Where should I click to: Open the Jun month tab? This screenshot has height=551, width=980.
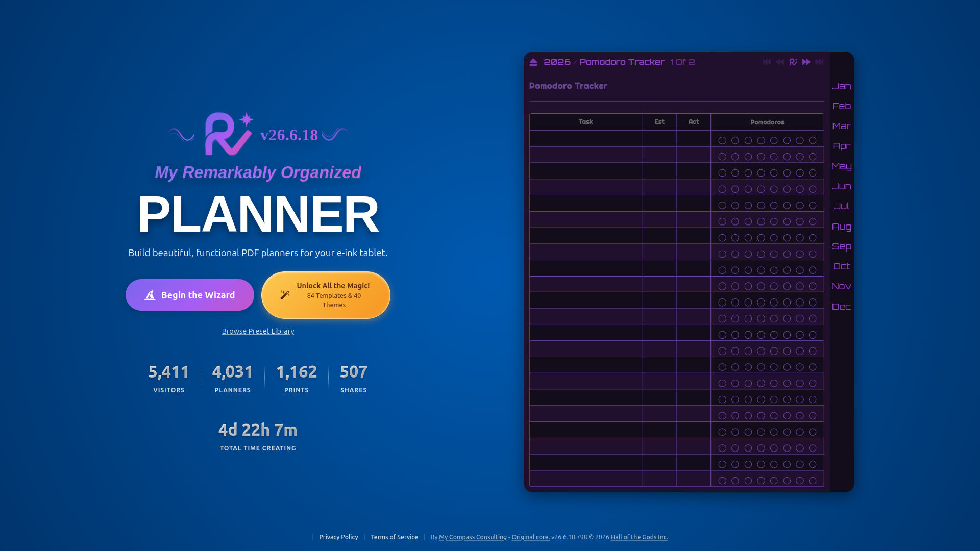(842, 186)
